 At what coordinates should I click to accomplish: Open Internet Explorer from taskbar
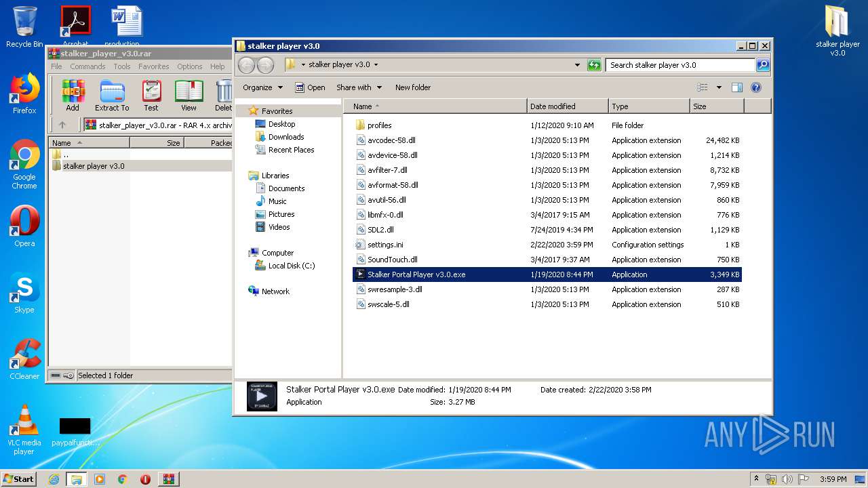54,479
